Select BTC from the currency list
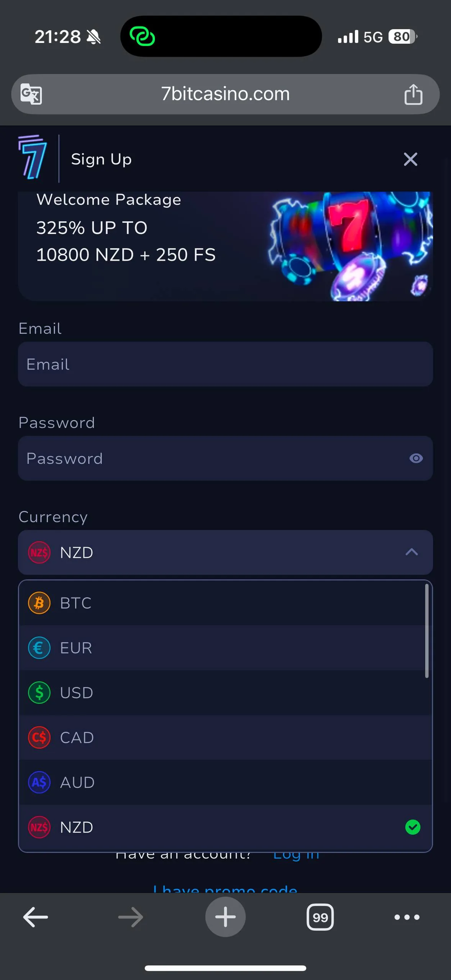 pos(225,603)
